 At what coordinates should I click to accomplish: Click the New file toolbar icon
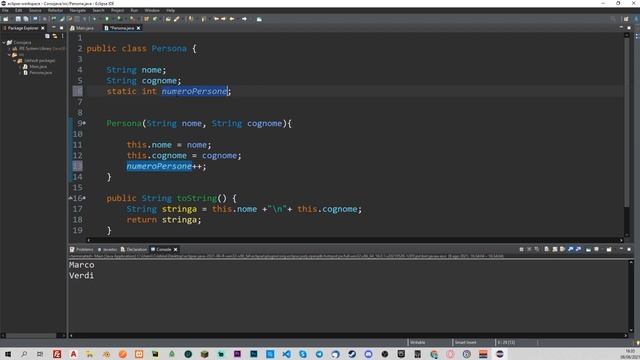[x=6, y=19]
